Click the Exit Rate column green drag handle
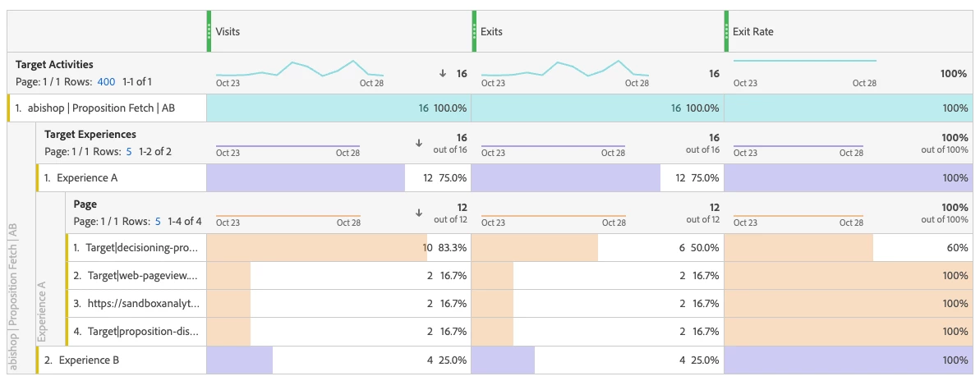 coord(726,31)
